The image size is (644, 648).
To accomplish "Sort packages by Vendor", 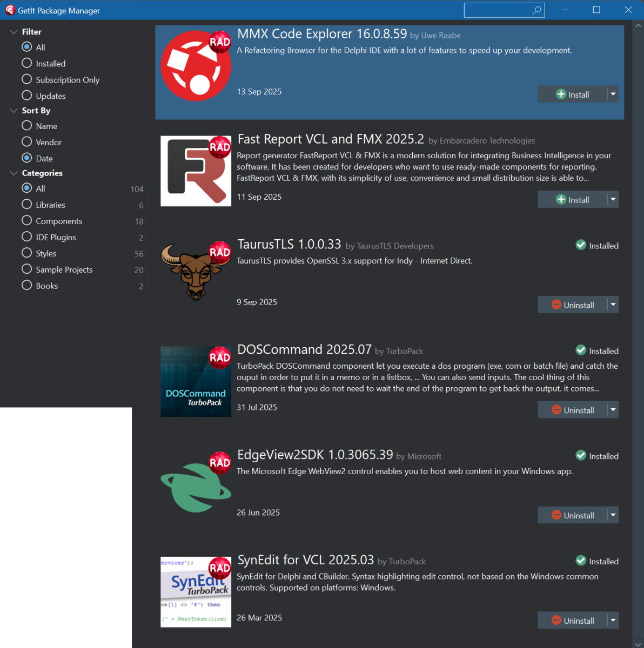I will click(27, 142).
